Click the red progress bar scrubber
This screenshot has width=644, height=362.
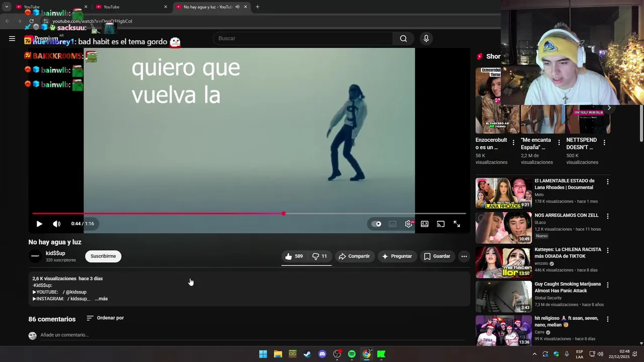point(284,214)
